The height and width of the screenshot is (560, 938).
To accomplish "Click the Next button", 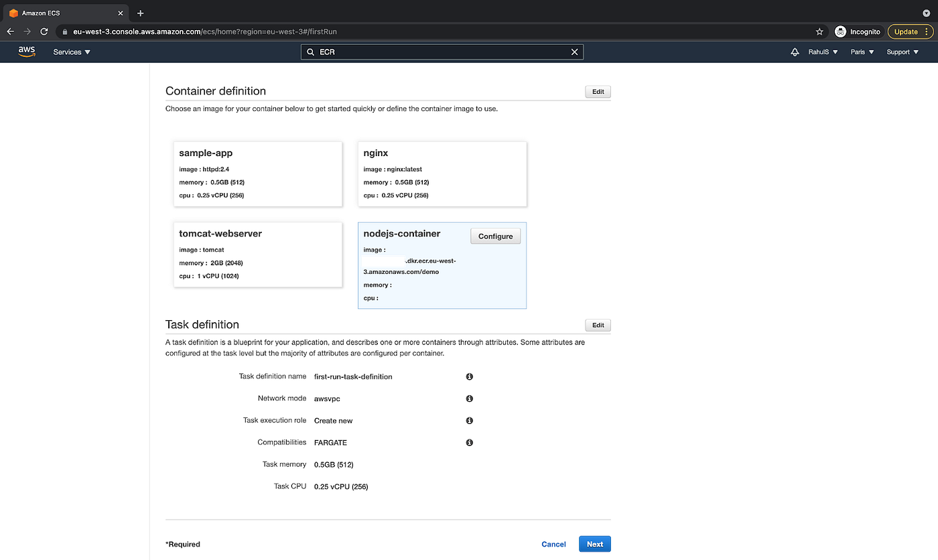I will pyautogui.click(x=595, y=544).
